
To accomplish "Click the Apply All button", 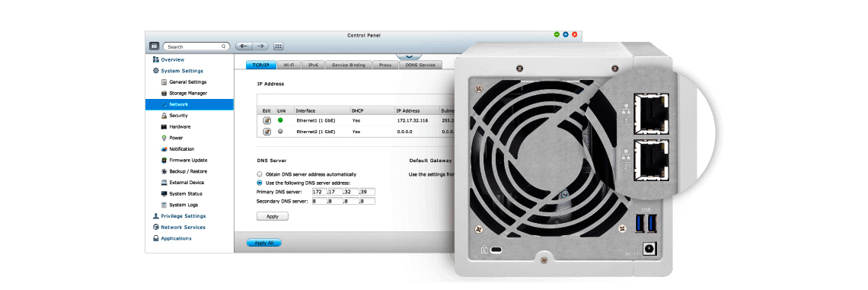I will (263, 243).
